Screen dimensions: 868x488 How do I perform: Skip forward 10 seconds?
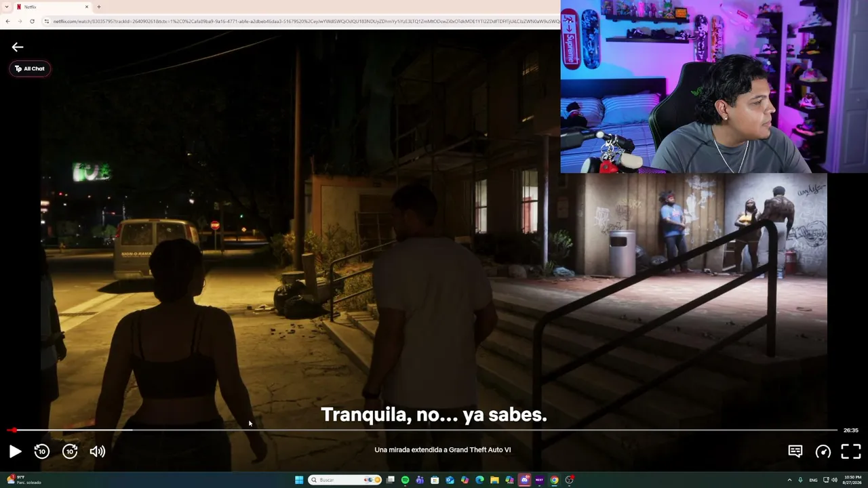(70, 451)
